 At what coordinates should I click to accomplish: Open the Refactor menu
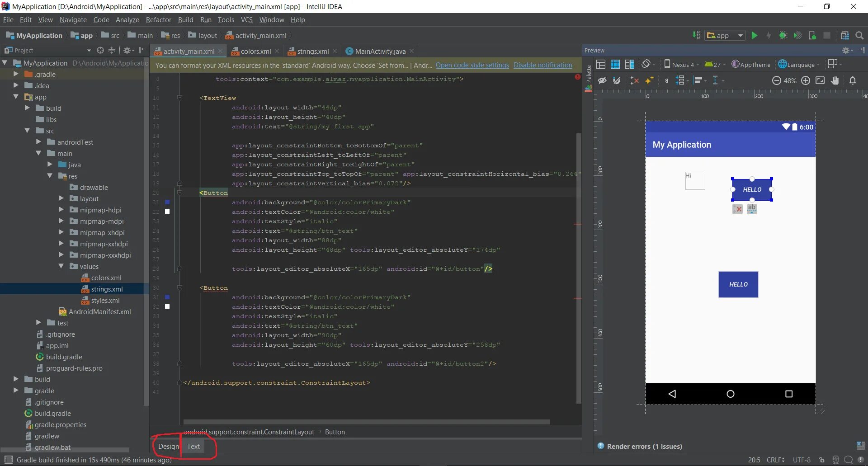158,20
